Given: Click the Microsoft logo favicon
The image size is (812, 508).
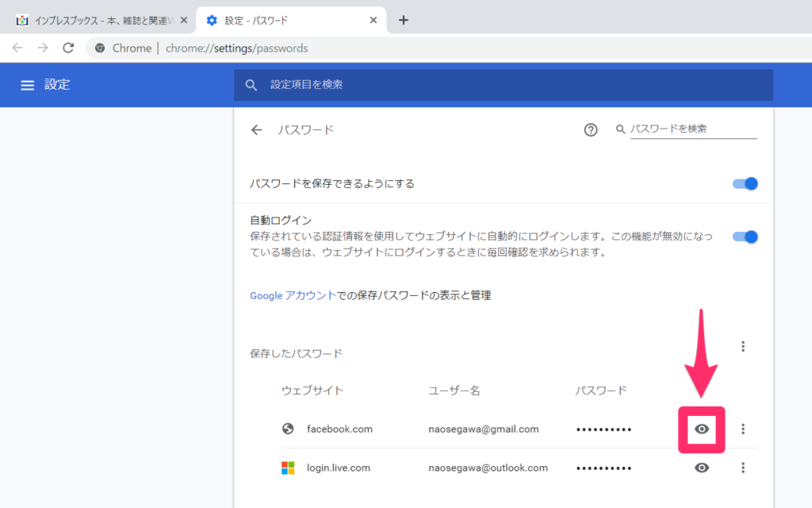Looking at the screenshot, I should pyautogui.click(x=288, y=468).
